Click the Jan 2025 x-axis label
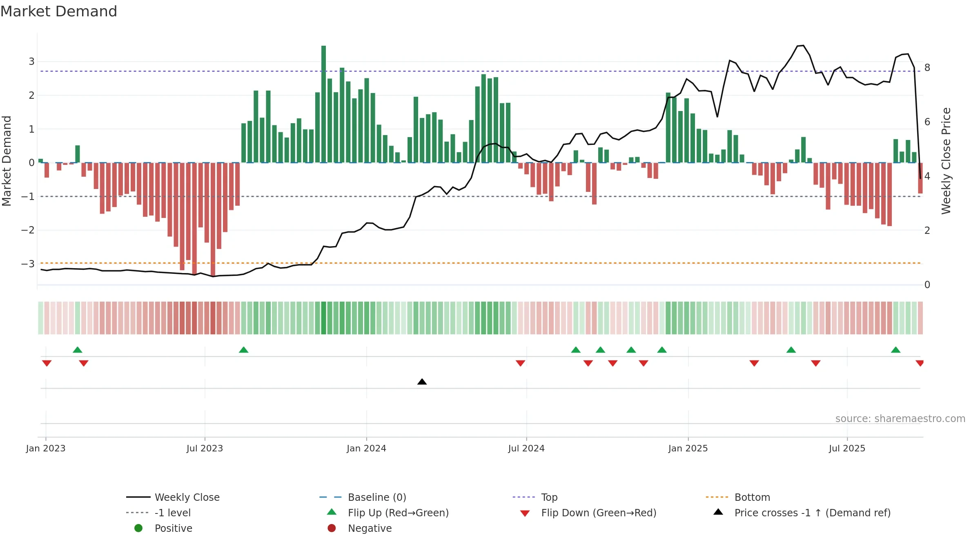The height and width of the screenshot is (551, 980). [x=688, y=448]
